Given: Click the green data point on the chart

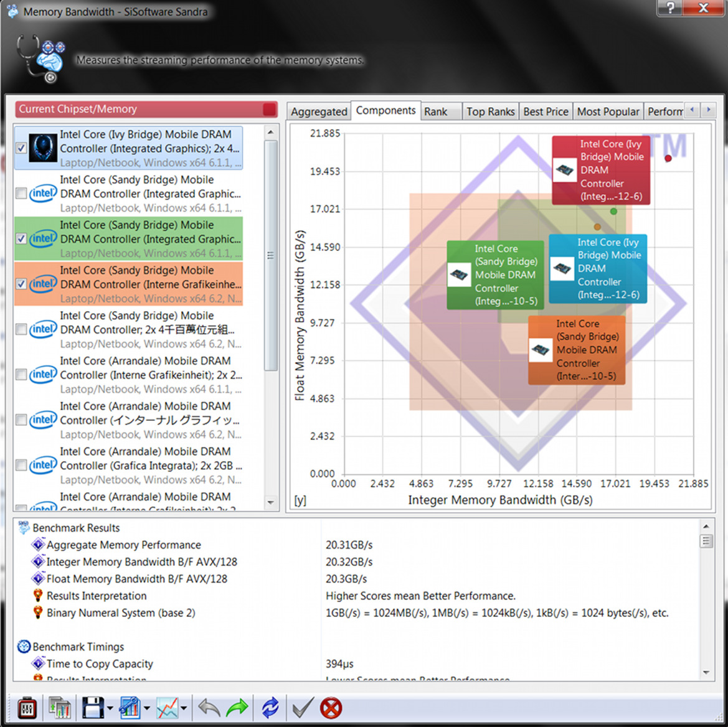Looking at the screenshot, I should click(613, 212).
